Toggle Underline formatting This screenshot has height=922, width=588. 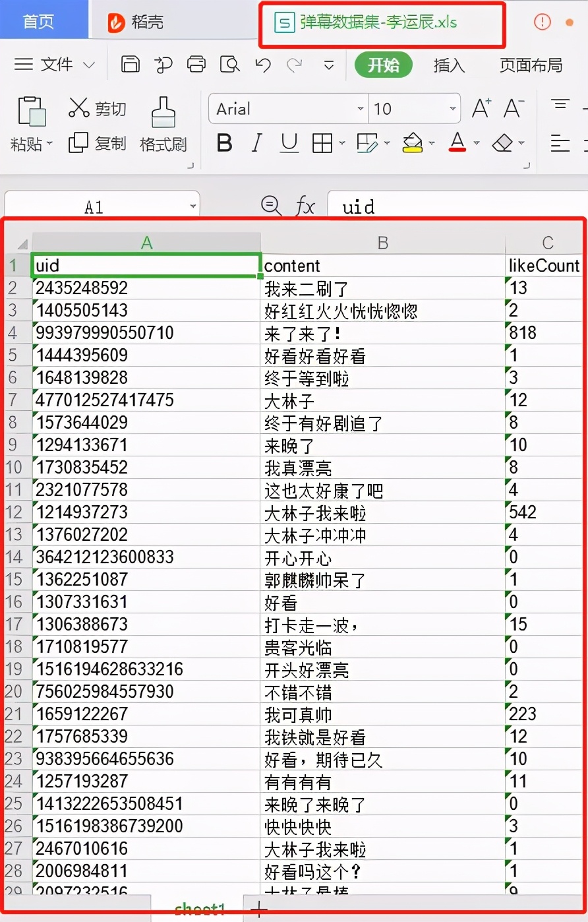[289, 143]
